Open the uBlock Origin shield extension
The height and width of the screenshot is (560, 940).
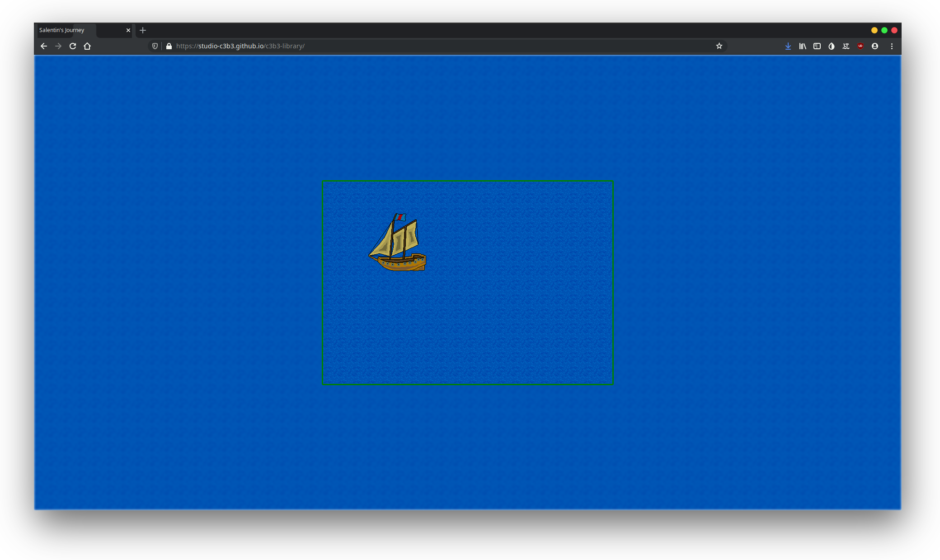(860, 46)
